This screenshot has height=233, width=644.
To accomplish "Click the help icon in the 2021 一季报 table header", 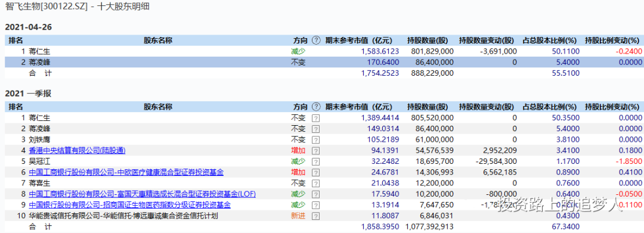I will (316, 107).
